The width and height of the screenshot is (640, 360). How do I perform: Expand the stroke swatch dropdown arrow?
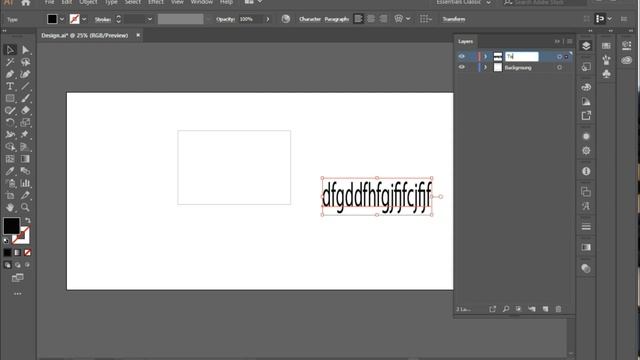click(84, 19)
